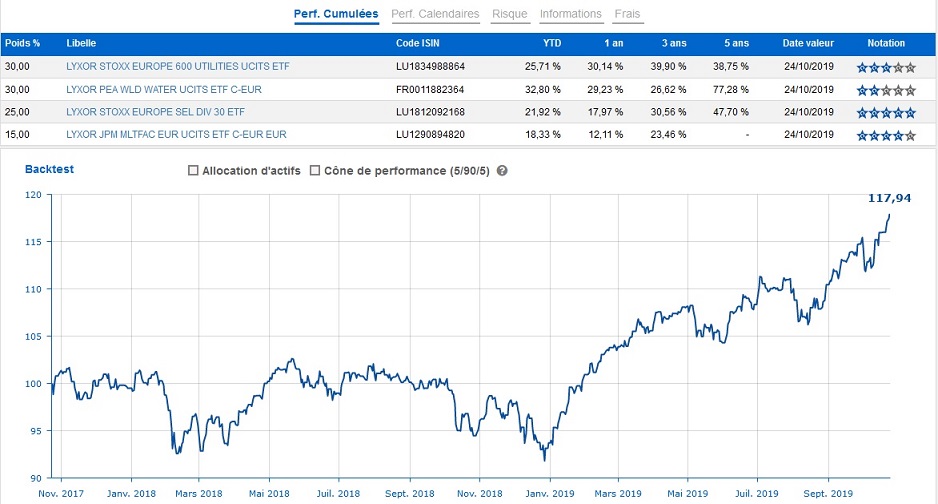Click the 3 ans value 39,90 %
Screen dimensions: 938x504
(668, 66)
